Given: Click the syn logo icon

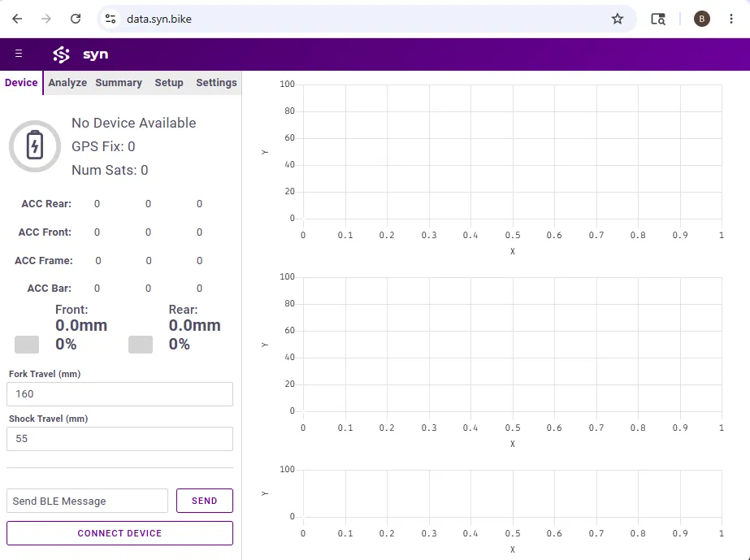Looking at the screenshot, I should click(x=61, y=54).
